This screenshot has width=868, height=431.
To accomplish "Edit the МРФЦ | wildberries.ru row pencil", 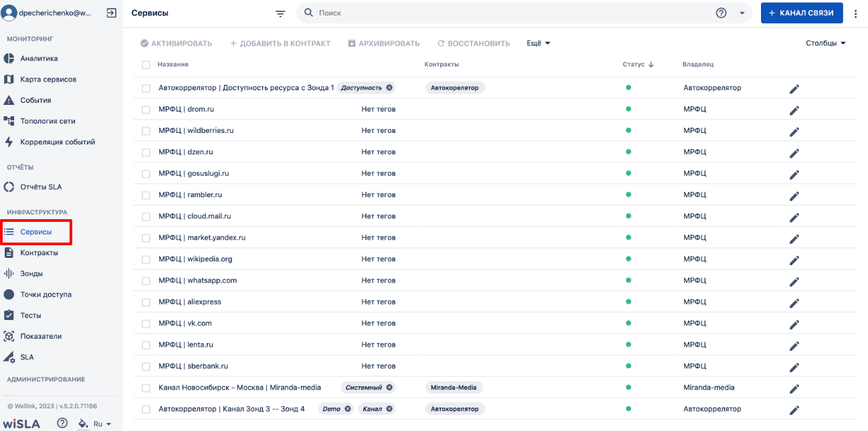I will click(794, 132).
